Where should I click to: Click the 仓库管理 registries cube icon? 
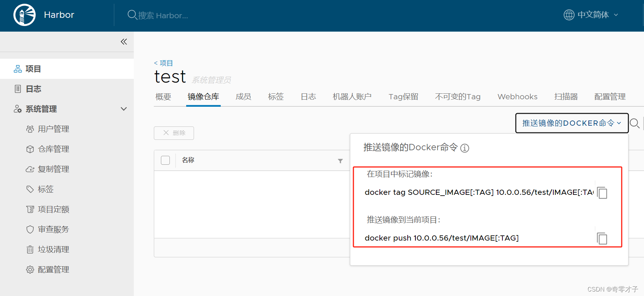point(30,149)
